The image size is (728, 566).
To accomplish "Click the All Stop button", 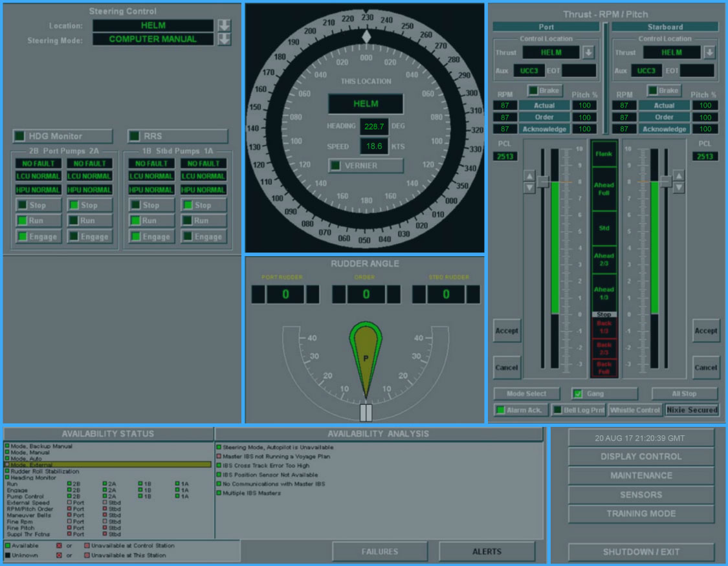I will tap(684, 393).
